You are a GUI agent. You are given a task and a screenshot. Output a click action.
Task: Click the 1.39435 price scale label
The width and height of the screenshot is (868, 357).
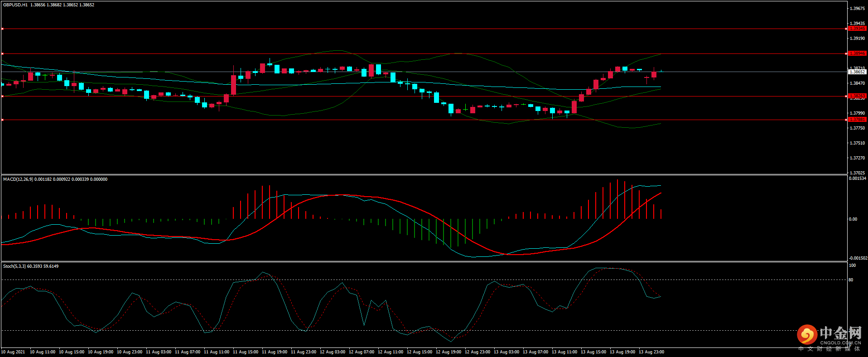pyautogui.click(x=857, y=24)
